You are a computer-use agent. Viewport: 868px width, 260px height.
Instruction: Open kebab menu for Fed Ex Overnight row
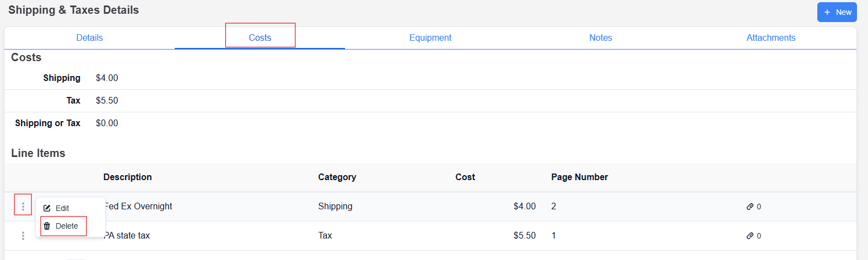[23, 207]
